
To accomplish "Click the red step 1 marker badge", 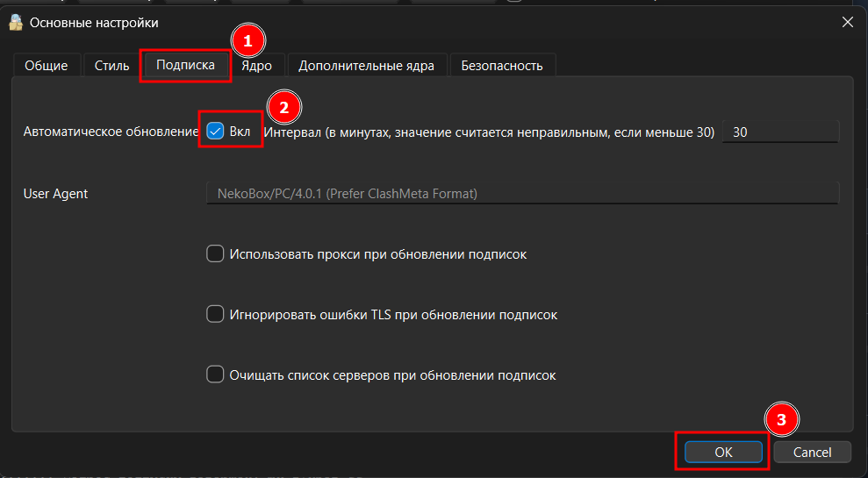I will click(x=247, y=40).
